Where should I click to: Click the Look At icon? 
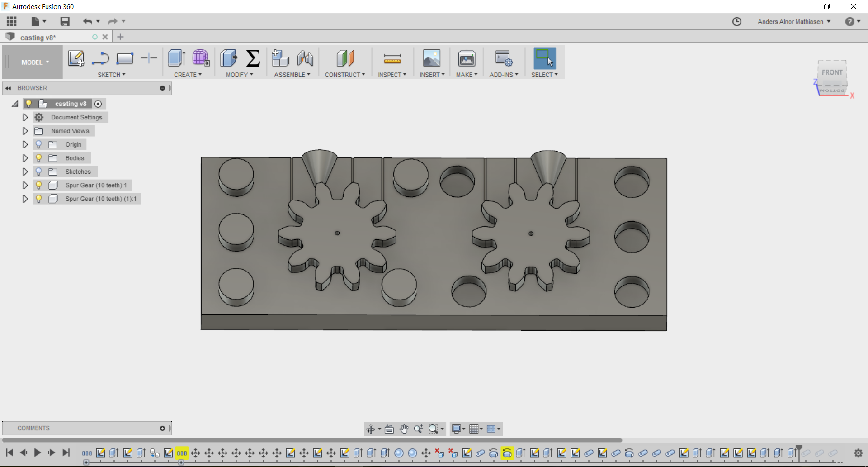click(389, 429)
